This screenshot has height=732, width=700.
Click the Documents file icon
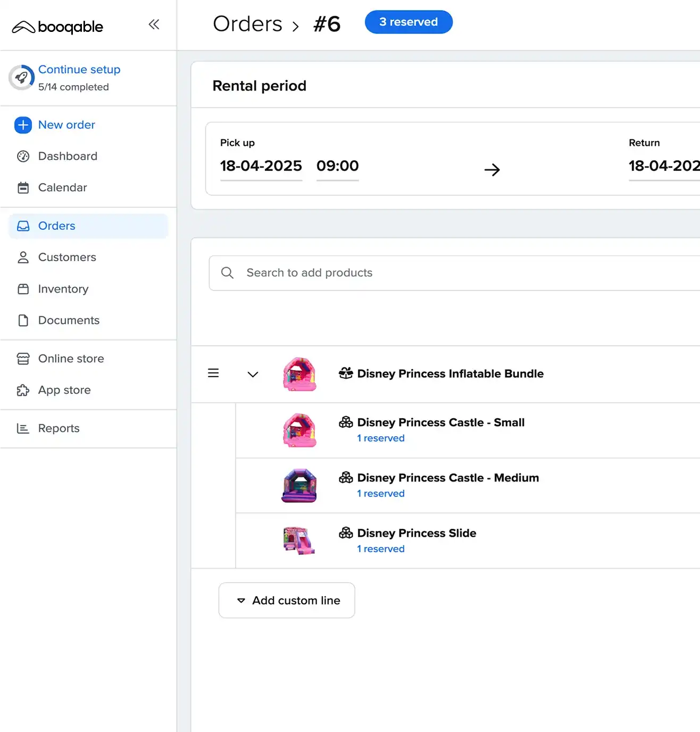[x=23, y=320]
